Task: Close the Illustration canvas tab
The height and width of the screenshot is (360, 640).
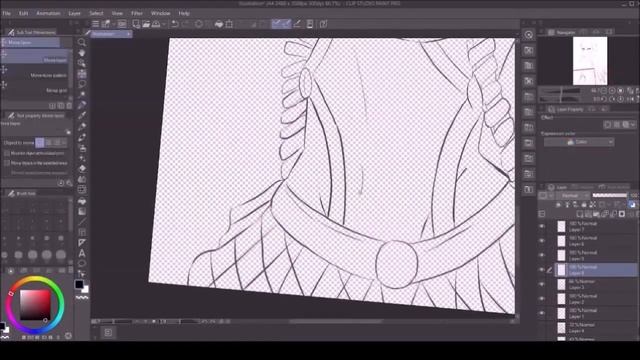Action: (x=128, y=34)
